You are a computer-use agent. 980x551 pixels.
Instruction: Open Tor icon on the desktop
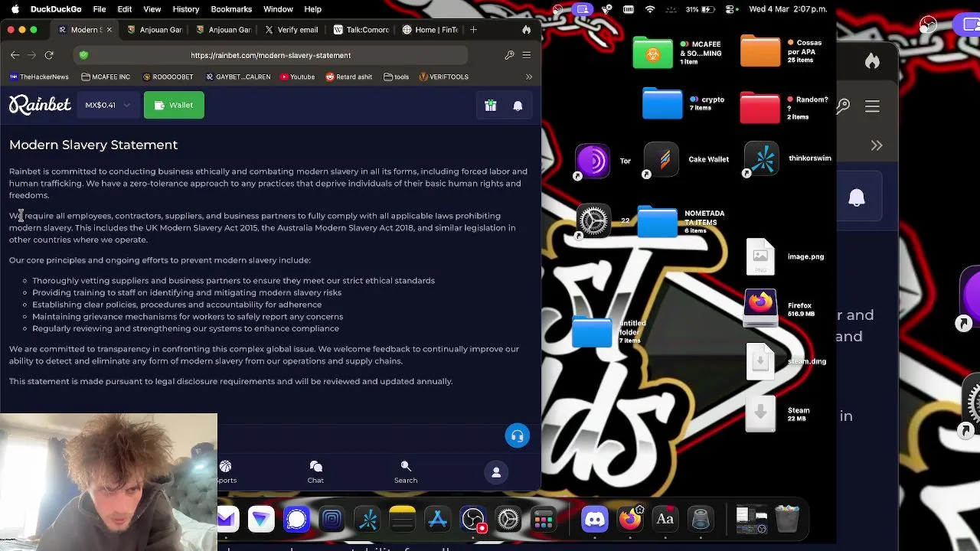coord(592,161)
